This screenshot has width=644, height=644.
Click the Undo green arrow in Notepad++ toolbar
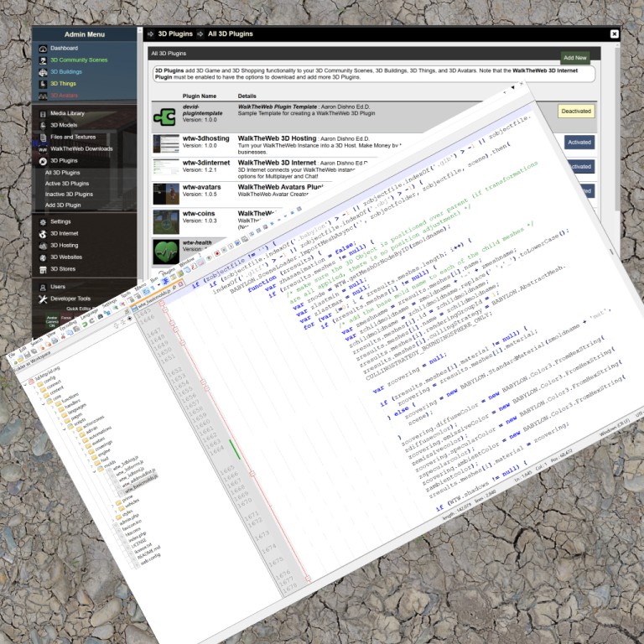point(85,325)
